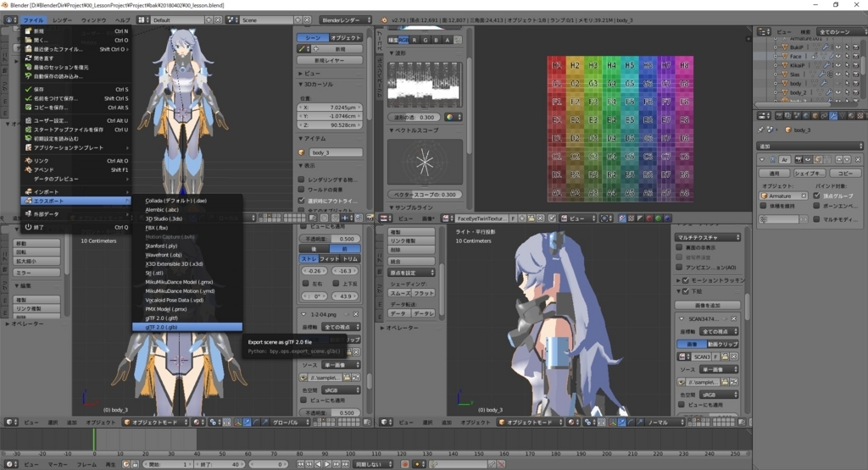Click the 3D cursor X position field
This screenshot has width=868, height=470.
coord(330,108)
